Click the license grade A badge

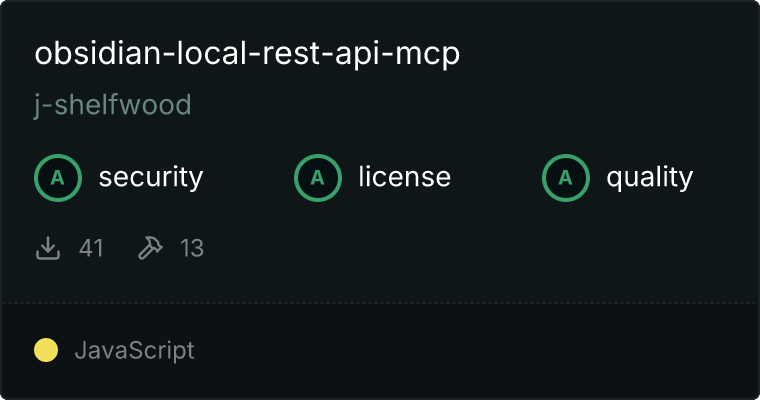point(318,178)
